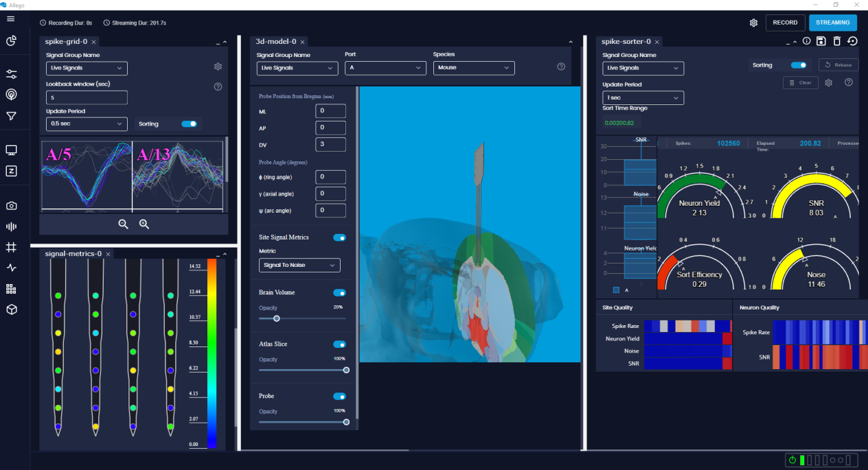Open the filter funnel icon in the sidebar
The height and width of the screenshot is (470, 868).
11,116
